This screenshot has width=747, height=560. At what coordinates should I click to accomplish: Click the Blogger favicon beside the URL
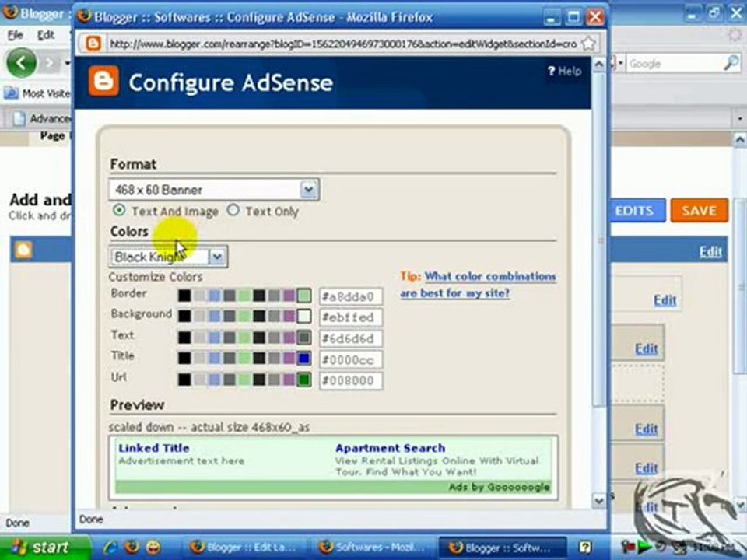click(x=93, y=44)
